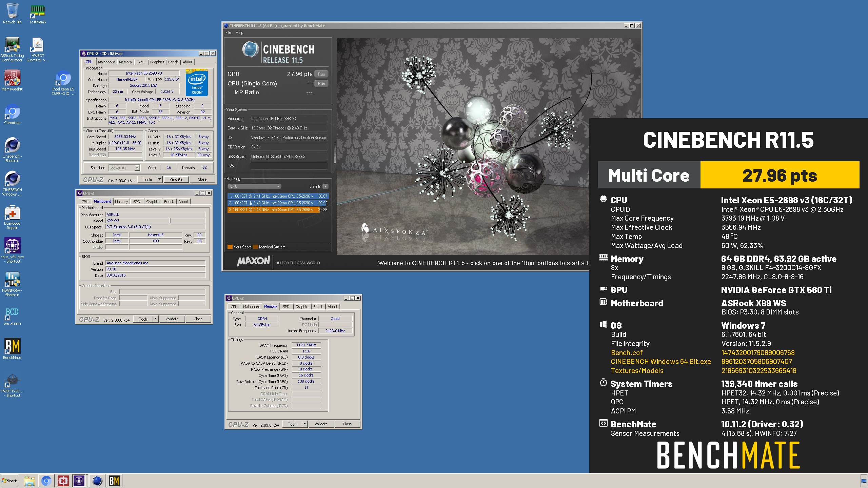
Task: Open SPD tab in Mainboard CPU-Z window
Action: coord(137,202)
